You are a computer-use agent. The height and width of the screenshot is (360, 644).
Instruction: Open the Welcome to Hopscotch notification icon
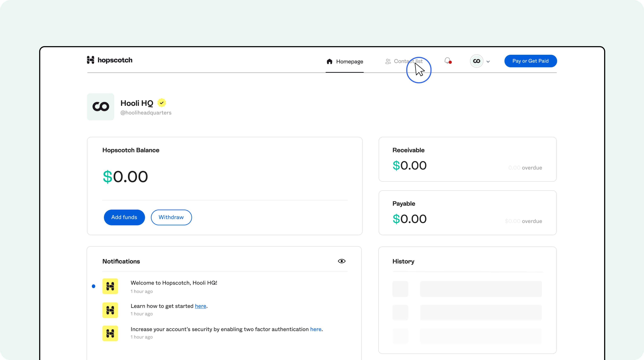tap(110, 286)
